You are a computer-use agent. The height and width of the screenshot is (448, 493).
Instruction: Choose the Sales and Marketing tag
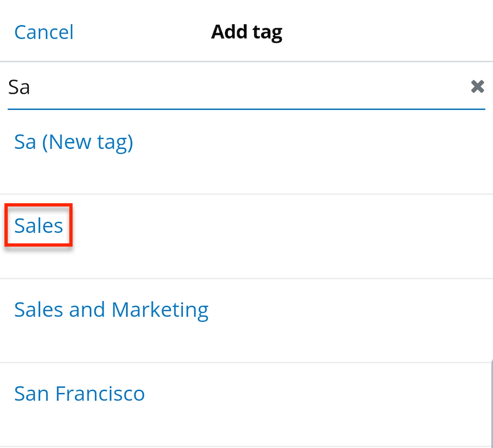coord(111,310)
